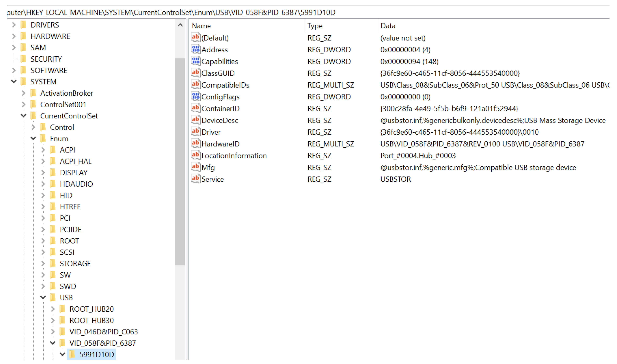Image resolution: width=617 pixels, height=364 pixels.
Task: Collapse the SYSTEM hive node
Action: click(14, 81)
